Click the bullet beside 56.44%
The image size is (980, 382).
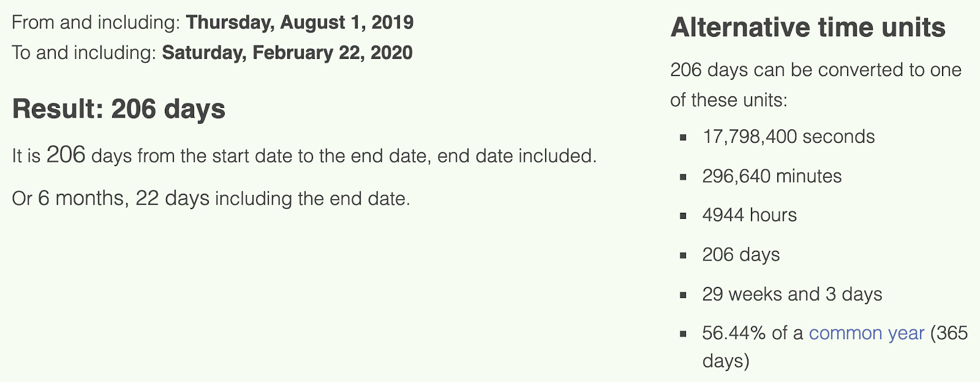(x=683, y=334)
